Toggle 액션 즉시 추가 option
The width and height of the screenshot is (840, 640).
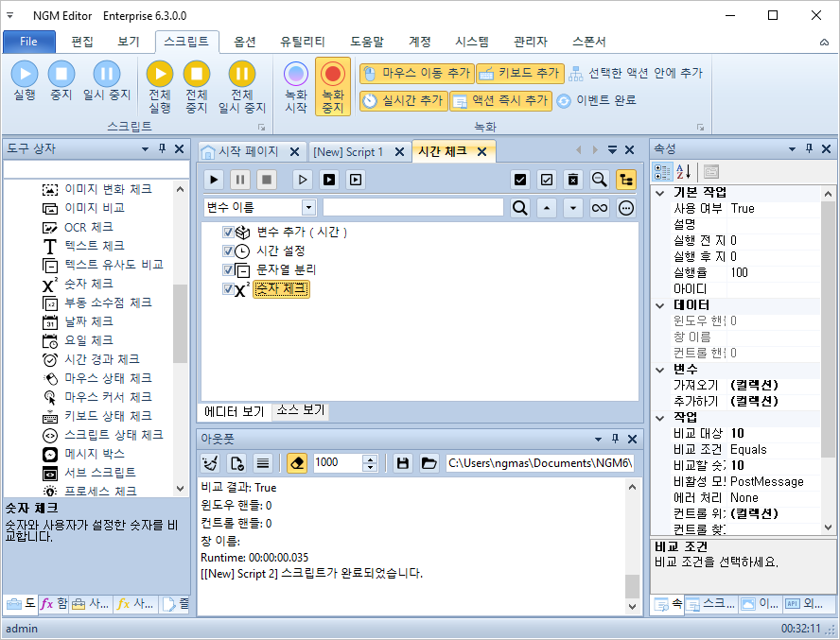pos(501,101)
